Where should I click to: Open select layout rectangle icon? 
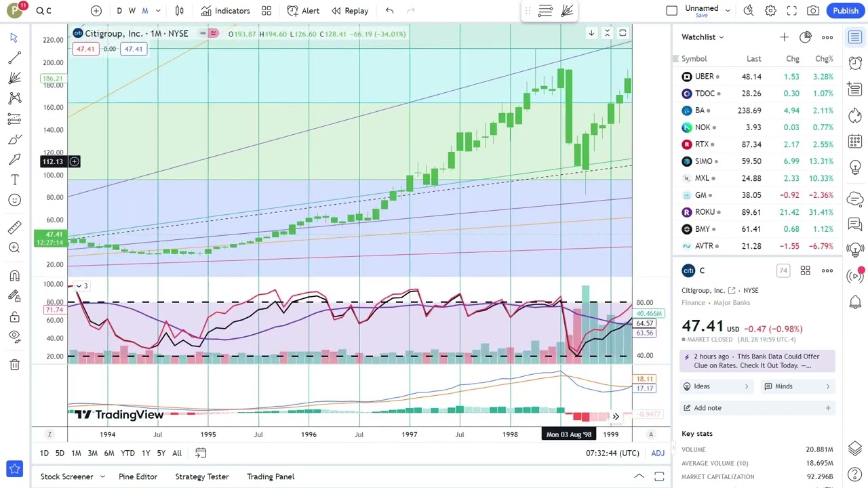pos(671,11)
